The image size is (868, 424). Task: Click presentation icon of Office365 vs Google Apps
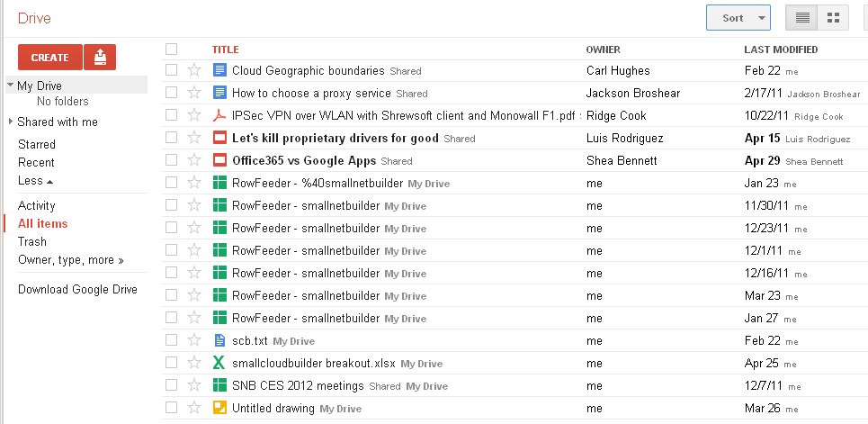pos(219,160)
